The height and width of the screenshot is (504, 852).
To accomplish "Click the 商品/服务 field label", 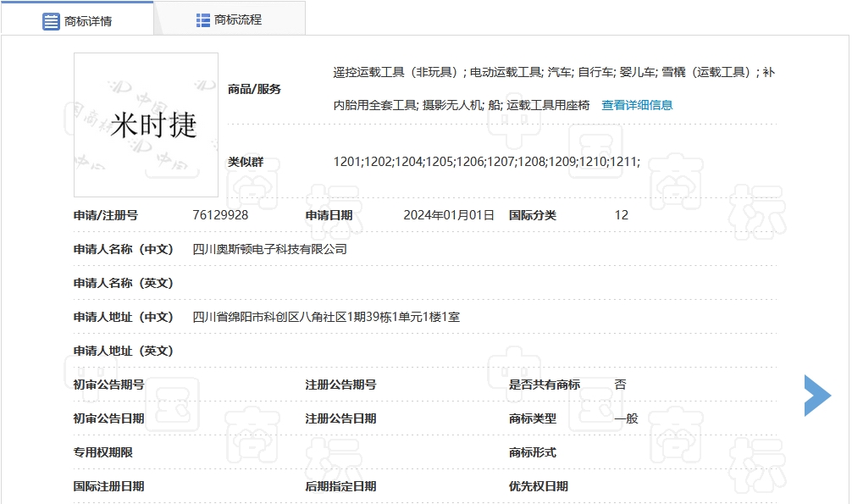I will 254,89.
